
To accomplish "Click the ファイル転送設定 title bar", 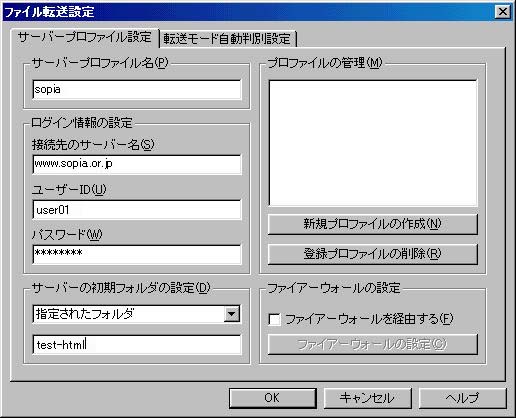I will pos(248,12).
